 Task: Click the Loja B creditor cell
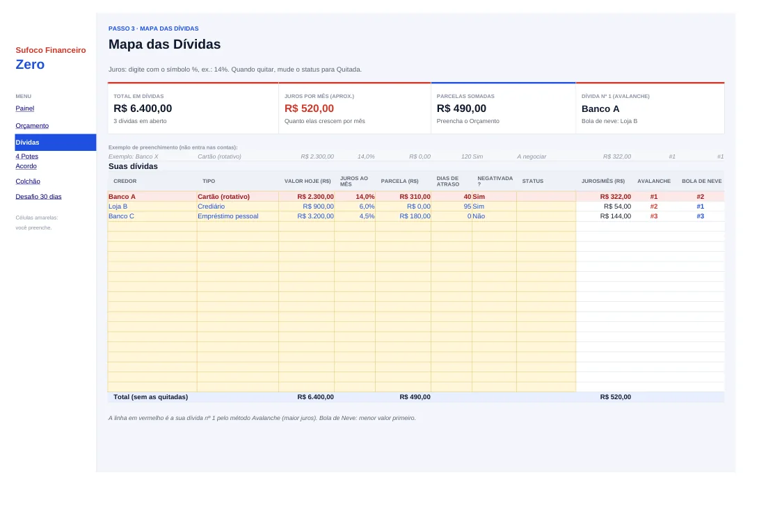pos(152,206)
